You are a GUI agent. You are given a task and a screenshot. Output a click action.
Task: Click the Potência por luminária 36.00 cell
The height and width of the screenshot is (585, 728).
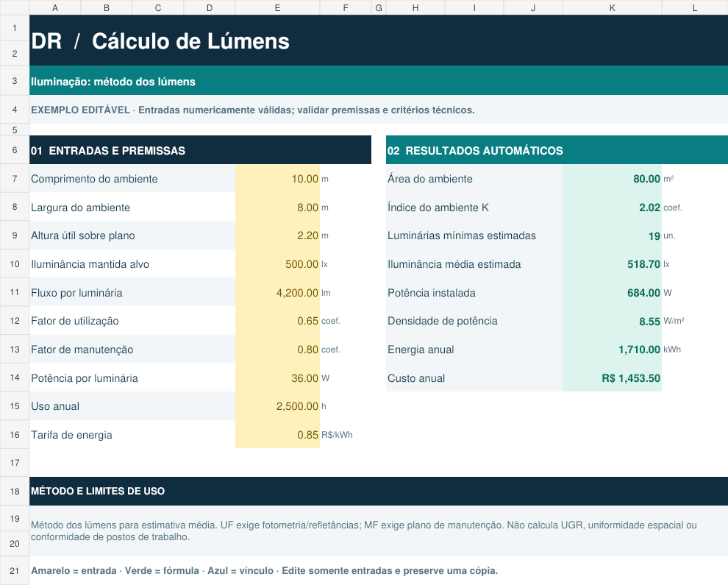pos(277,377)
